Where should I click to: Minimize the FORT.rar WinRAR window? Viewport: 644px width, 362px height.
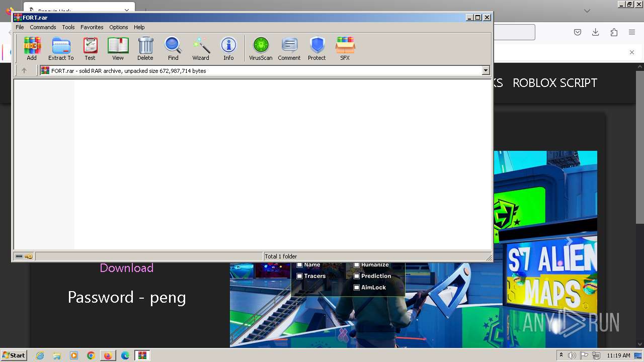tap(469, 18)
